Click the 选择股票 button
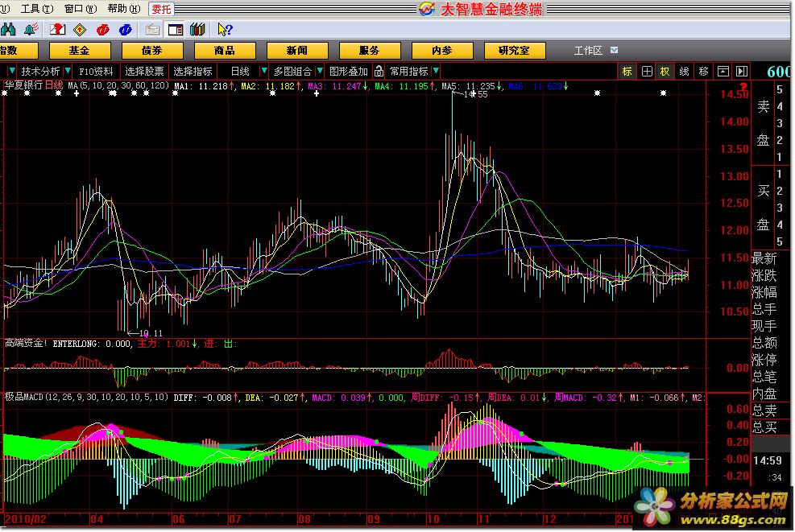 pyautogui.click(x=144, y=72)
